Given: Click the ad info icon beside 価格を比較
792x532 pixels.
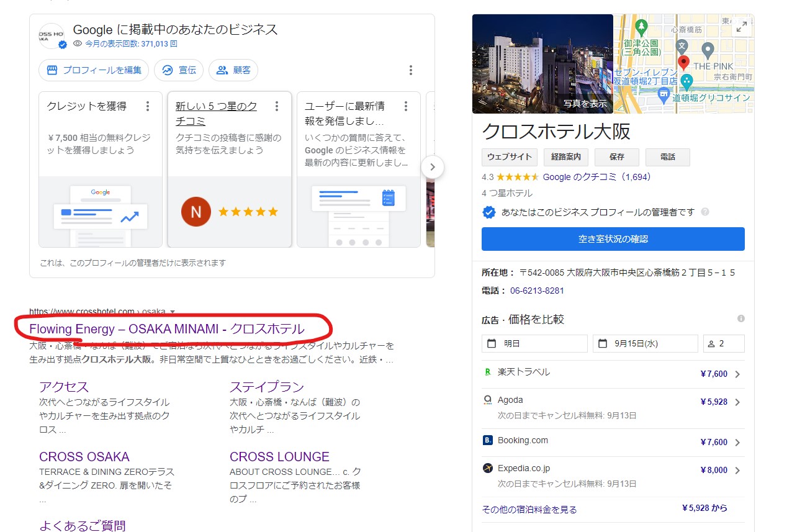Looking at the screenshot, I should [740, 318].
